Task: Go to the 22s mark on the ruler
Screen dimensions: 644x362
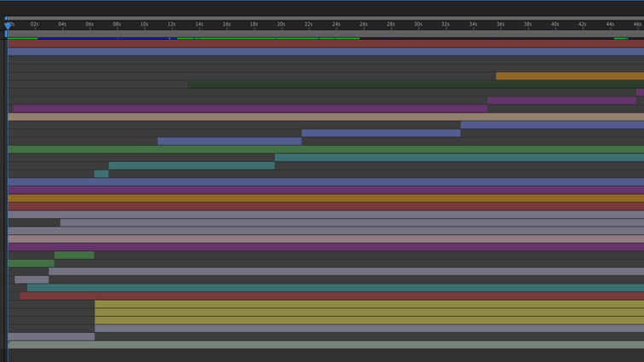Action: point(308,24)
